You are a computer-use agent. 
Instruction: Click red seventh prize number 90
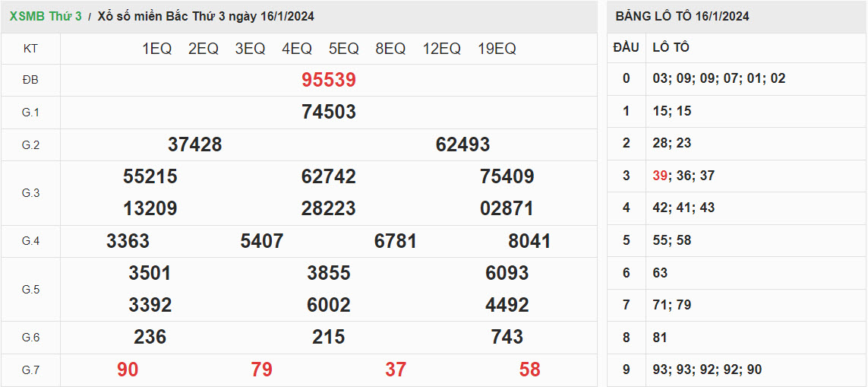click(128, 370)
